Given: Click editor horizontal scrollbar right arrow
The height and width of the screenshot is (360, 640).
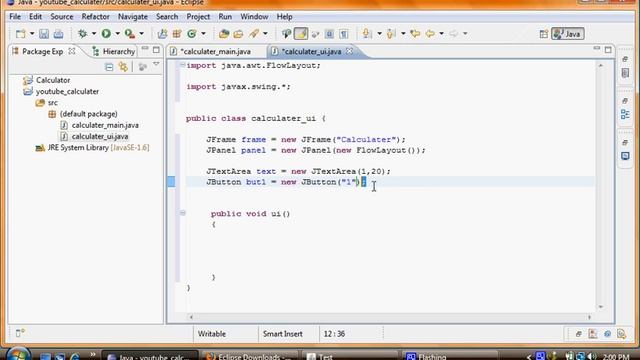Looking at the screenshot, I should click(x=589, y=317).
